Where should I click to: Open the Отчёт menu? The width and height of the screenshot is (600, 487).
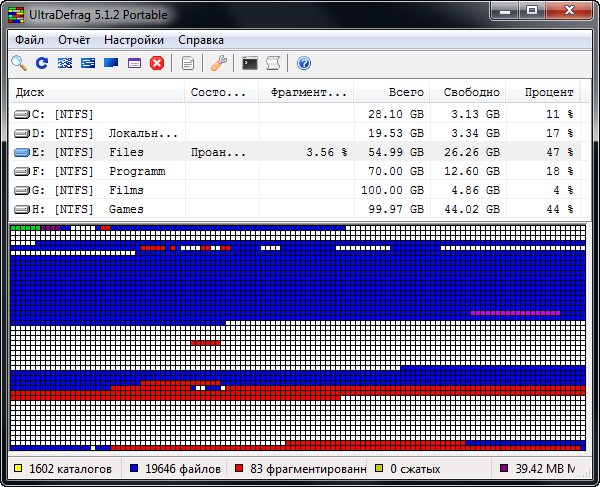coord(74,40)
